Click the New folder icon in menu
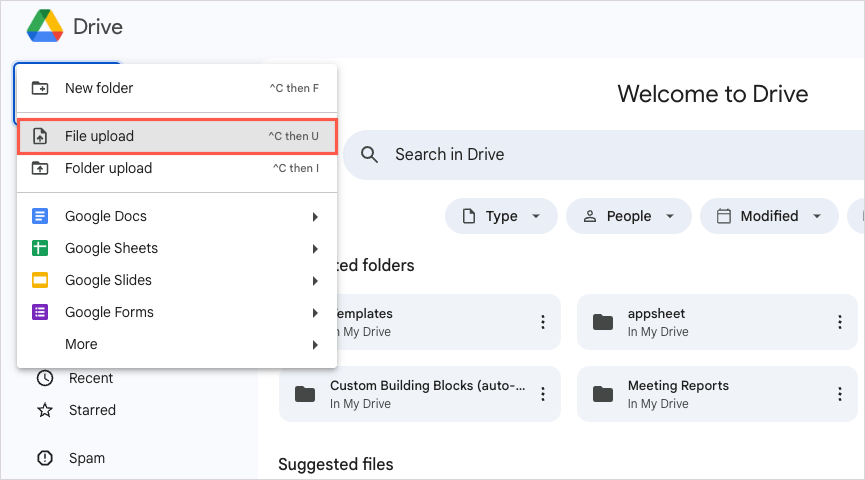This screenshot has height=480, width=865. (40, 88)
